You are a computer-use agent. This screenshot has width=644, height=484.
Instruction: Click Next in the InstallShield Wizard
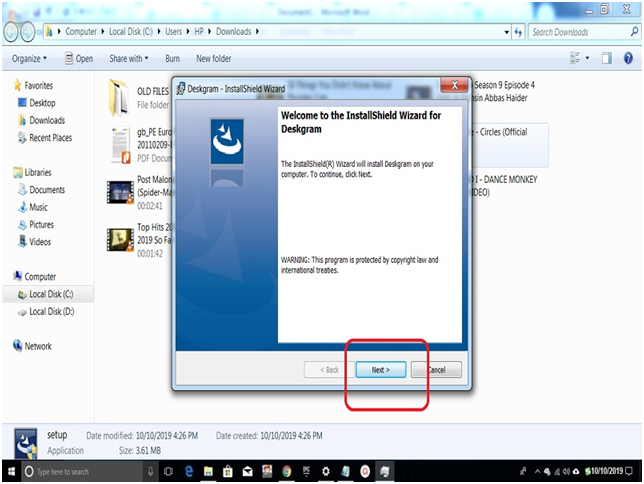click(x=381, y=369)
